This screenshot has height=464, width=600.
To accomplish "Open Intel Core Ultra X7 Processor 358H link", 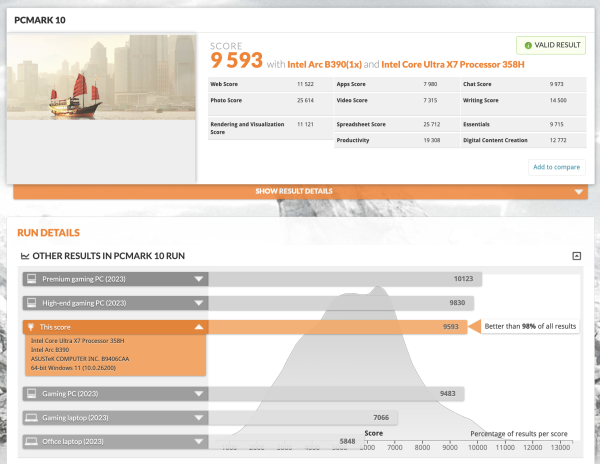I will tap(453, 64).
